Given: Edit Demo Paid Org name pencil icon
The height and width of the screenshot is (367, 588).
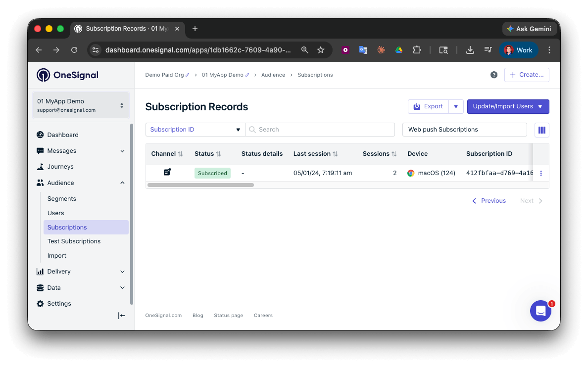Looking at the screenshot, I should (188, 75).
